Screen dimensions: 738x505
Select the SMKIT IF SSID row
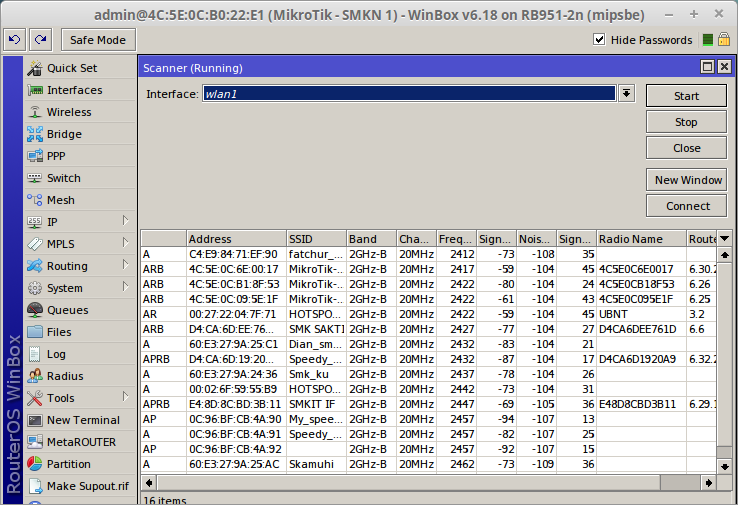tap(428, 404)
